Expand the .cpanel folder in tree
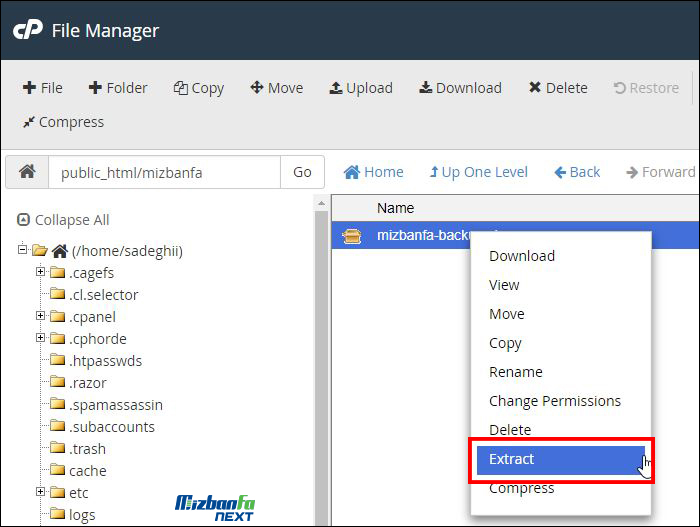Image resolution: width=700 pixels, height=527 pixels. click(40, 316)
